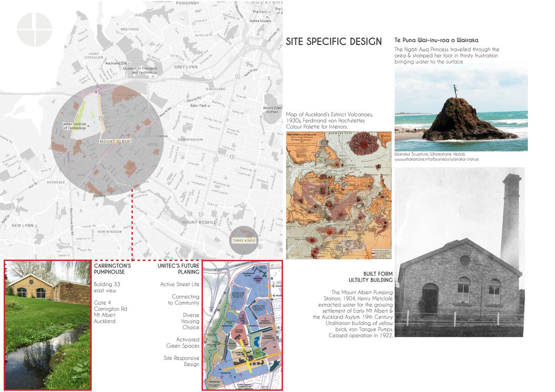Click the Auckland extinct volcanoes map image
The image size is (555, 392).
coord(339,196)
